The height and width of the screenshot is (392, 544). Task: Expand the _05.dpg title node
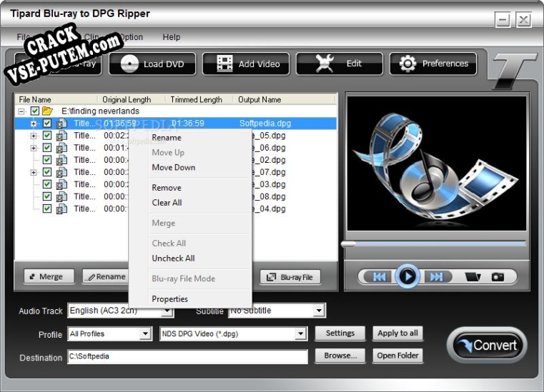(34, 136)
